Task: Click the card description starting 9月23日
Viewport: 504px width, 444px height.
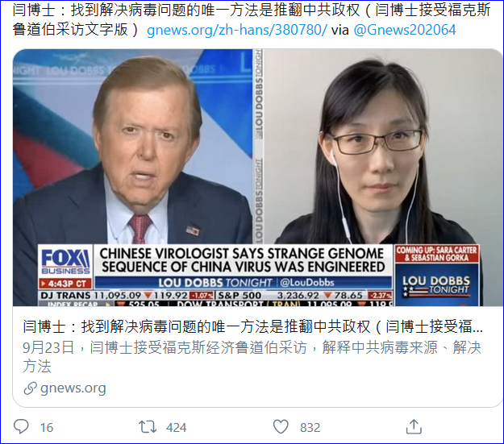Action: pyautogui.click(x=252, y=357)
